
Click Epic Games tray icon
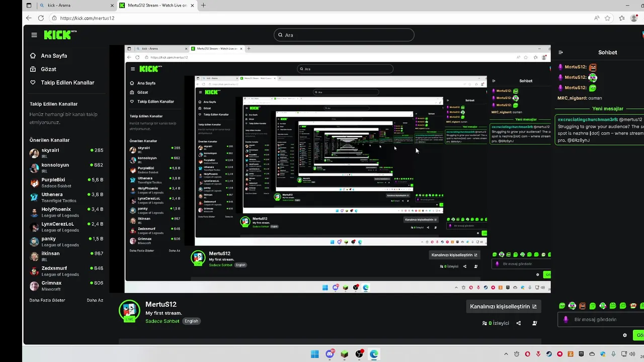click(581, 354)
